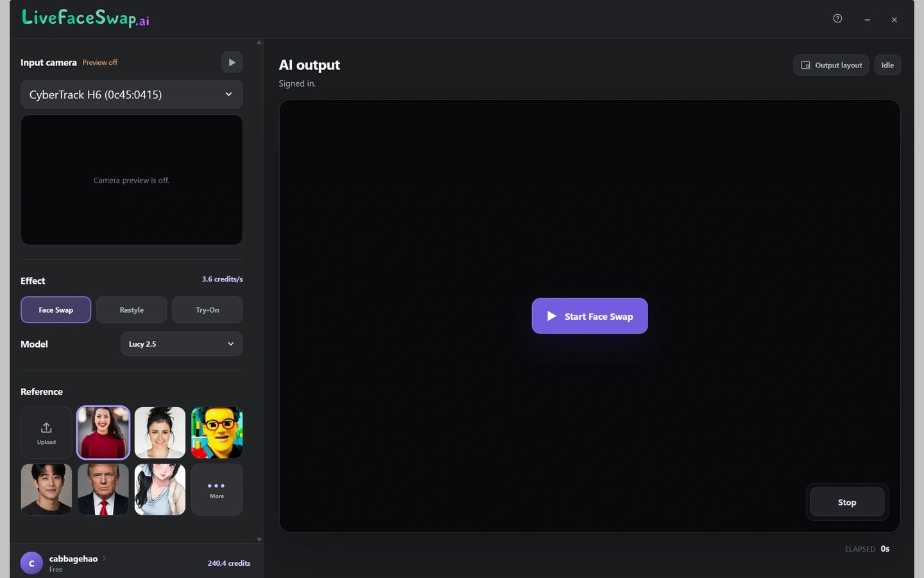Select the red sweater woman reference
This screenshot has height=578, width=924.
[x=103, y=433]
